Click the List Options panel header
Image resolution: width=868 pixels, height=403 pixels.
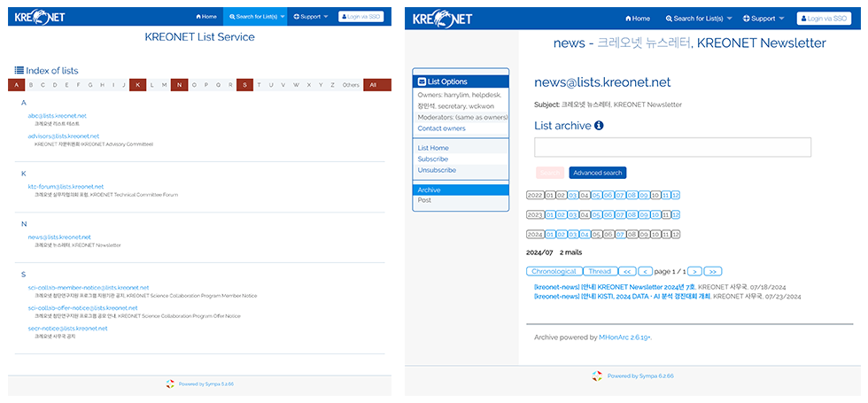tap(461, 81)
